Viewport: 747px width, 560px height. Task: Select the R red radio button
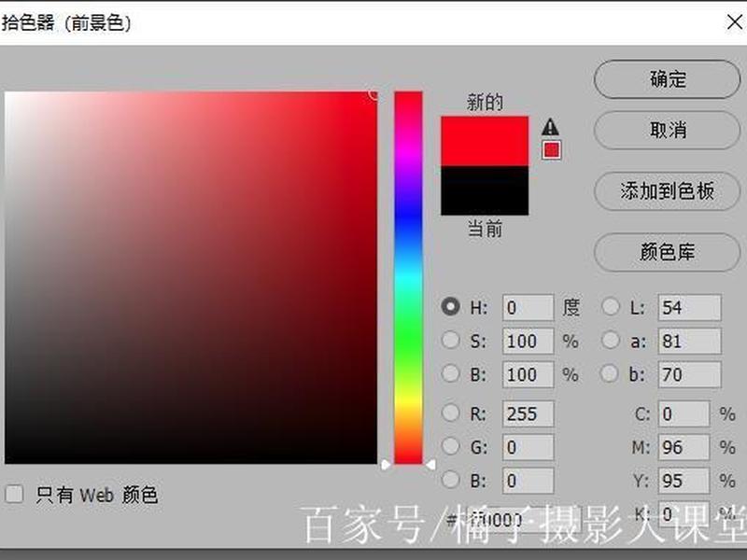[450, 413]
